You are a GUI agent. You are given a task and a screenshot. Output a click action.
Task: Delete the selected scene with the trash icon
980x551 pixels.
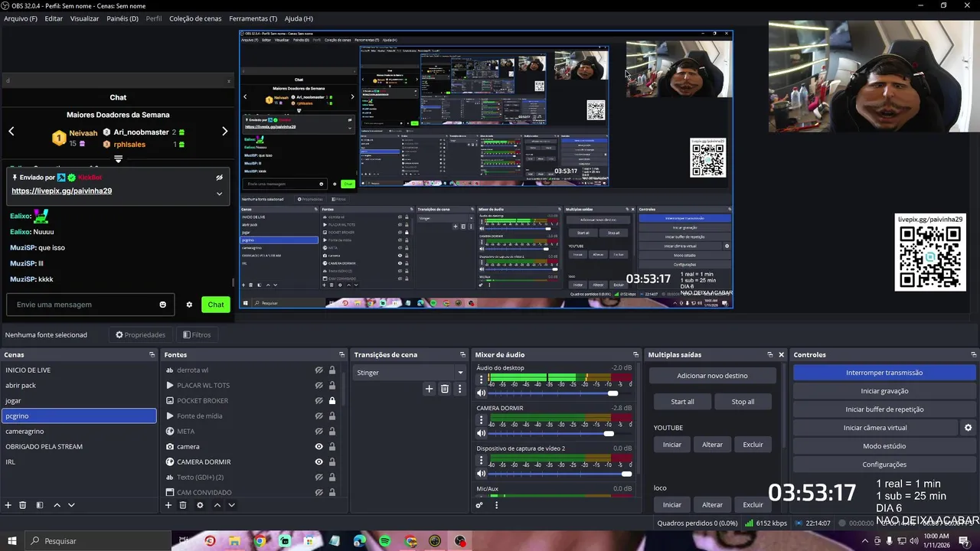23,505
